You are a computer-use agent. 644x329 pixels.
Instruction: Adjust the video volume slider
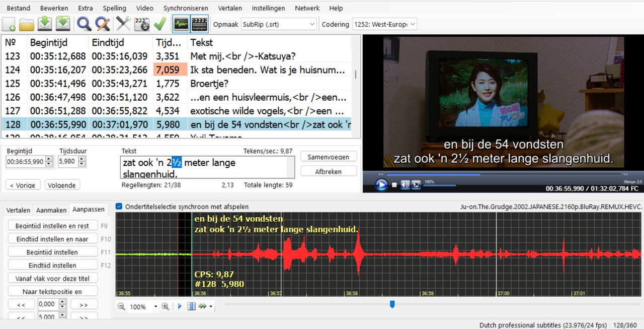[x=440, y=185]
